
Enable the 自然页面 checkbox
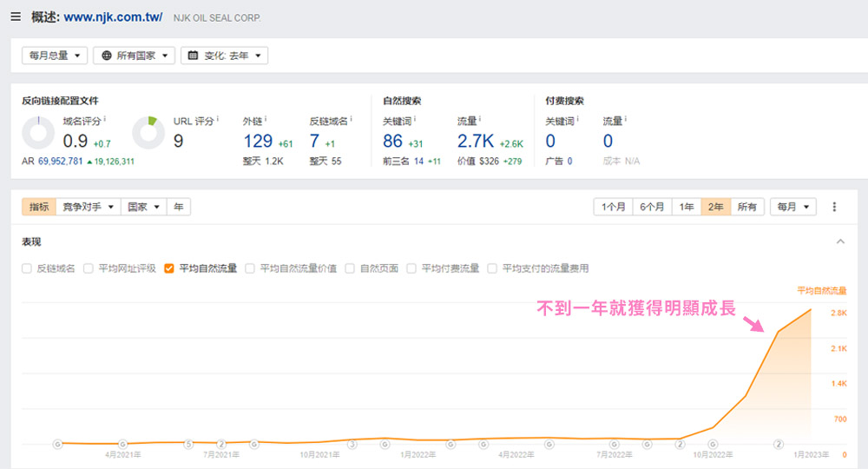click(350, 268)
